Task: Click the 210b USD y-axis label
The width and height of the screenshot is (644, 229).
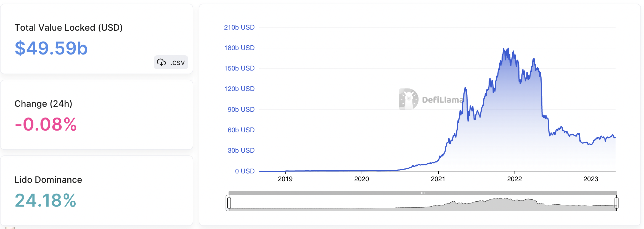Action: tap(239, 27)
